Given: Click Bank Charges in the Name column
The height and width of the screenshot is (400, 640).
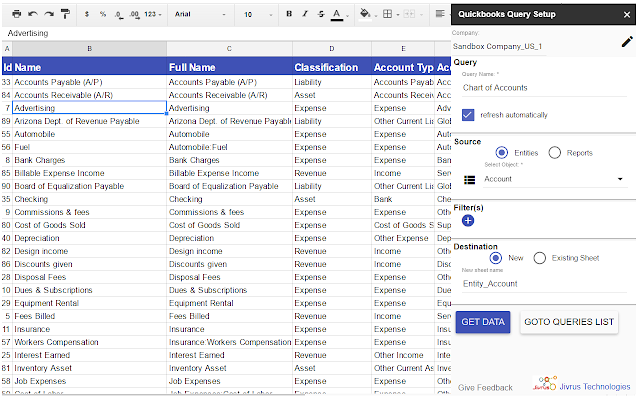Looking at the screenshot, I should click(89, 160).
